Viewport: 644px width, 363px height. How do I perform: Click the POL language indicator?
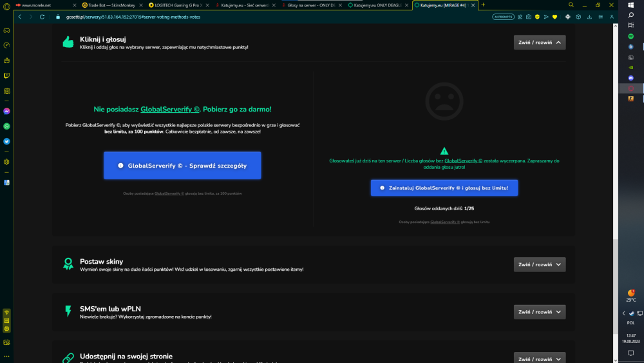click(631, 323)
